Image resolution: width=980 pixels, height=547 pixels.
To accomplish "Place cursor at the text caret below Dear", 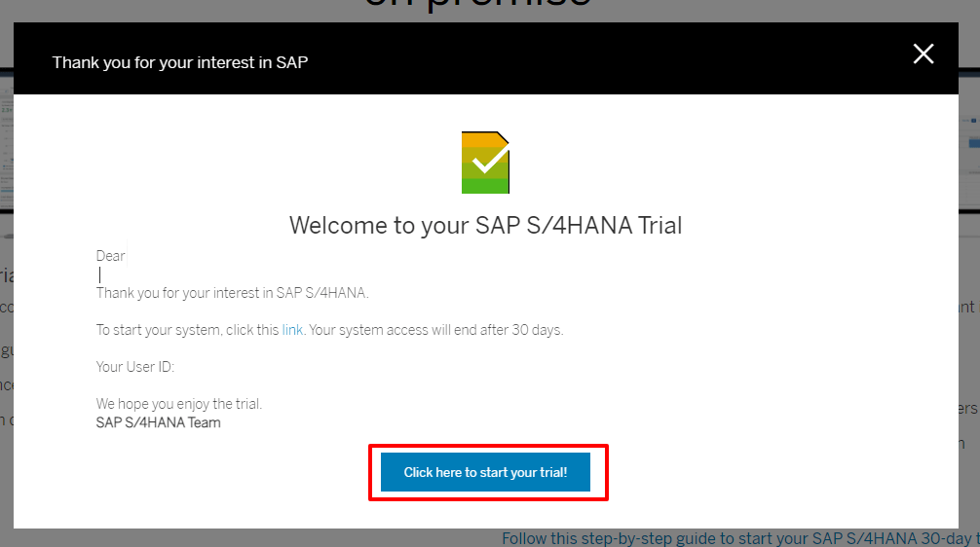I will pos(100,275).
